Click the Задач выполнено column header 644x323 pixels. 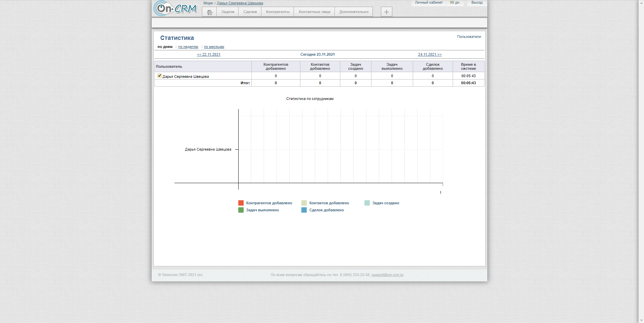392,66
